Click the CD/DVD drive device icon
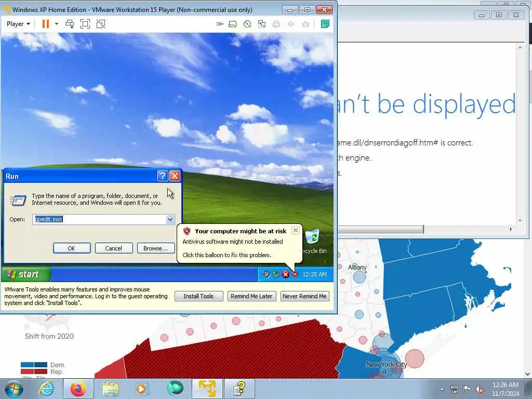The height and width of the screenshot is (399, 532). point(247,24)
